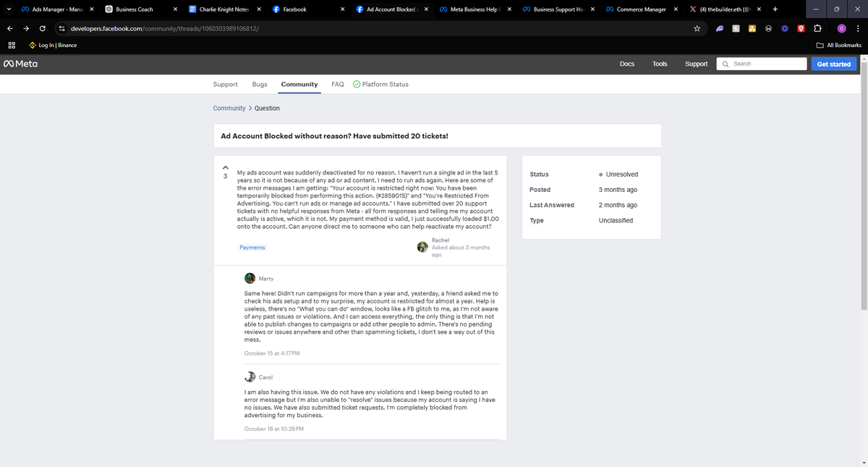Click the Search input field
The width and height of the screenshot is (868, 467).
(x=761, y=64)
